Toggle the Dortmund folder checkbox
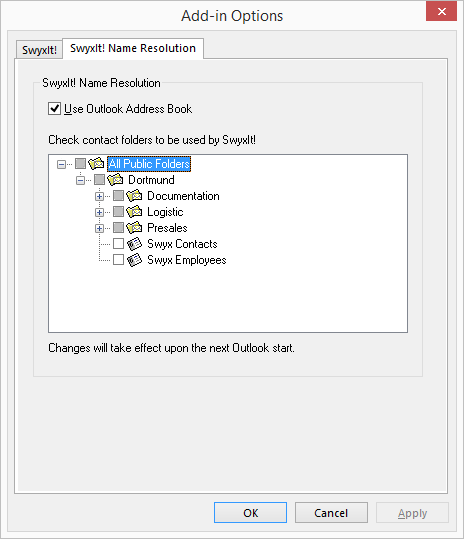Screen dimensions: 464x539 tap(99, 179)
